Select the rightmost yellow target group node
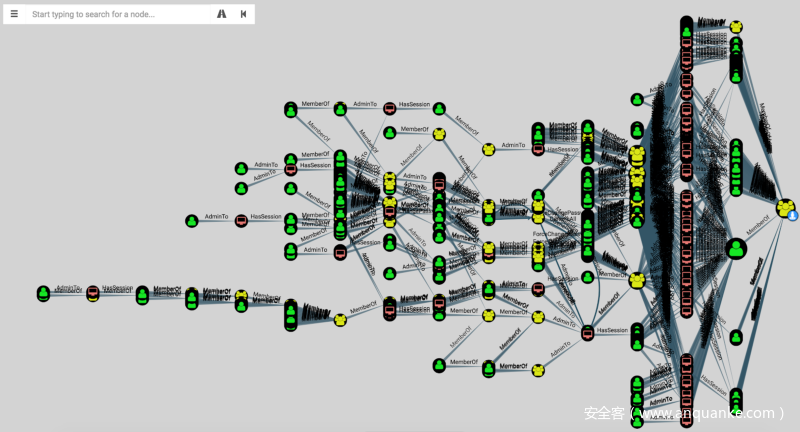This screenshot has height=432, width=800. 786,208
